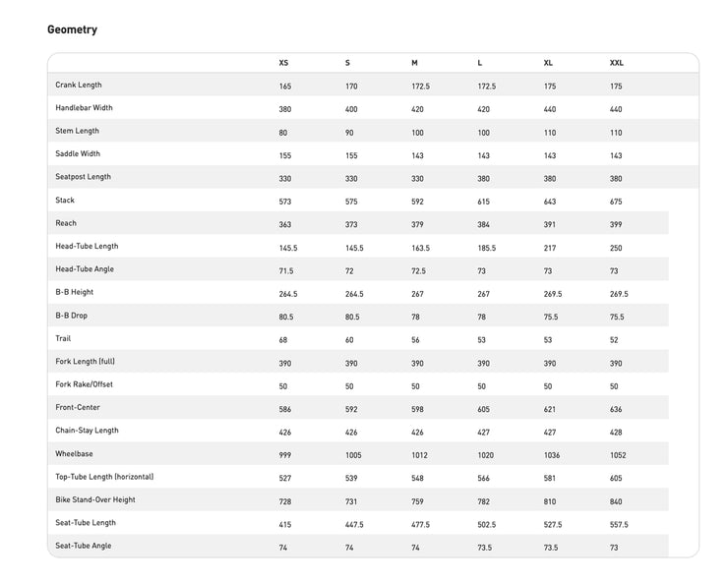Click the Trail row label
Screen dimensions: 728x582
(63, 338)
